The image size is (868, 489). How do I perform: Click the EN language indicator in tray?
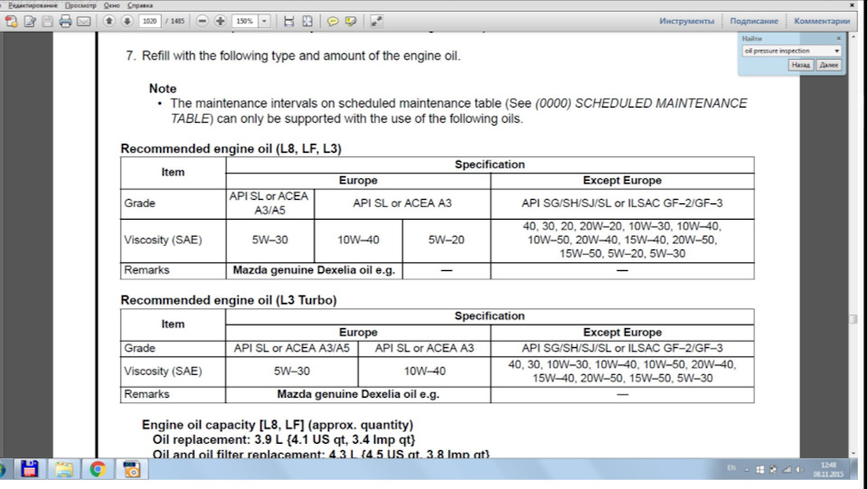(x=731, y=468)
